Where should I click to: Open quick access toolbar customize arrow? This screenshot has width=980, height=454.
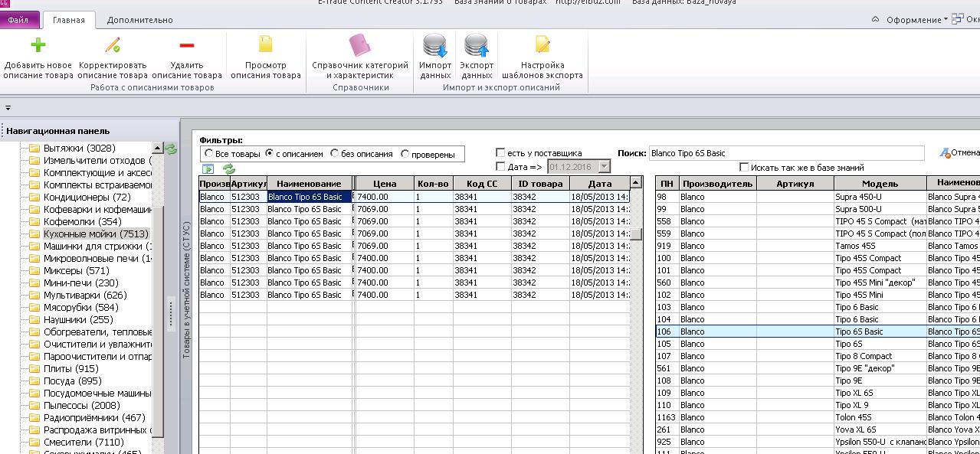pos(8,108)
